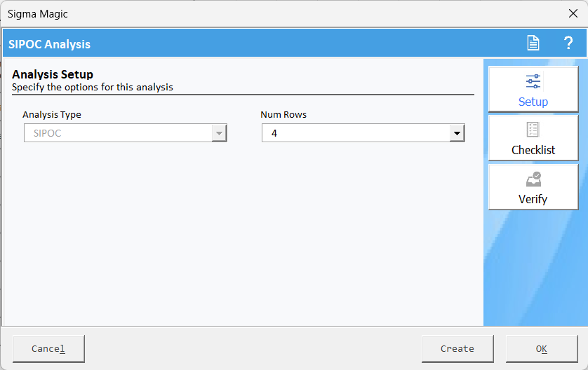588x370 pixels.
Task: Expand the Num Rows dropdown arrow
Action: tap(457, 133)
